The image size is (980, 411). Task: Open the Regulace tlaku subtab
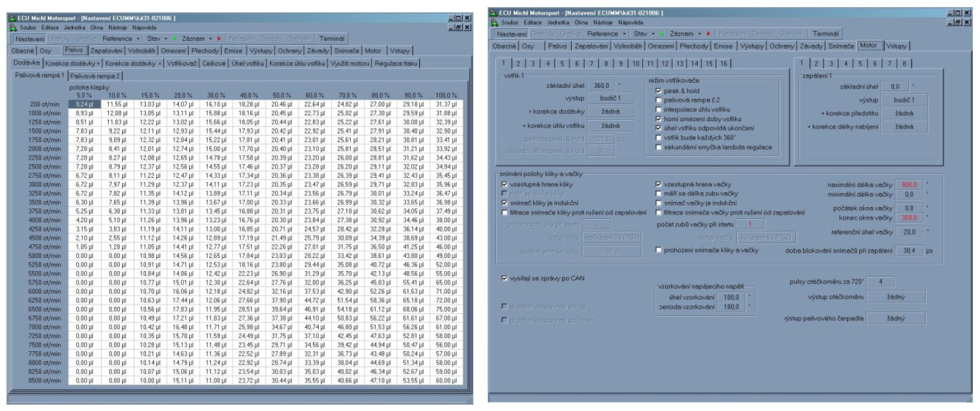point(396,63)
